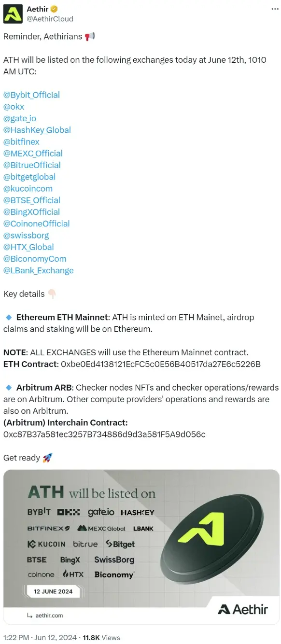Open the @kucoincom mention
This screenshot has width=281, height=644.
tap(28, 188)
